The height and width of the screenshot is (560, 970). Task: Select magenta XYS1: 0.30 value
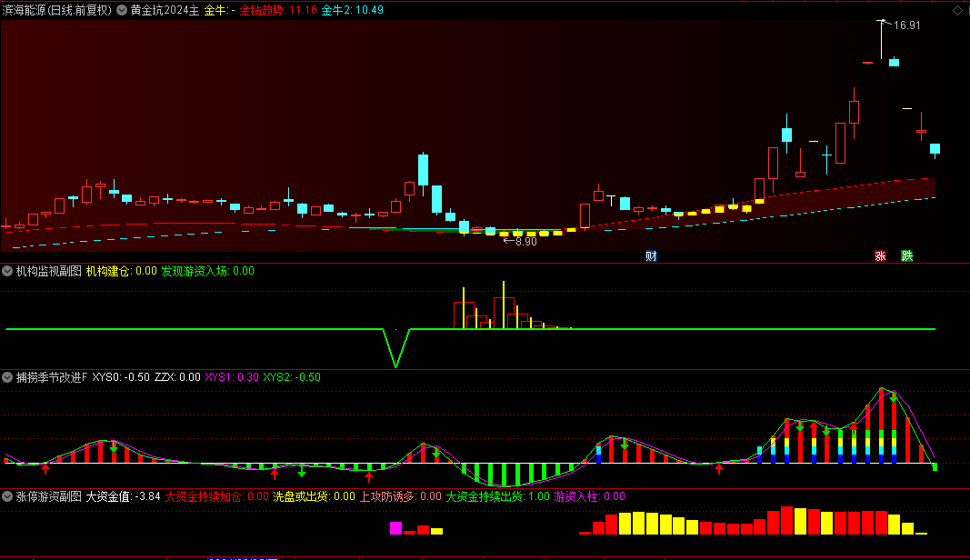[232, 377]
